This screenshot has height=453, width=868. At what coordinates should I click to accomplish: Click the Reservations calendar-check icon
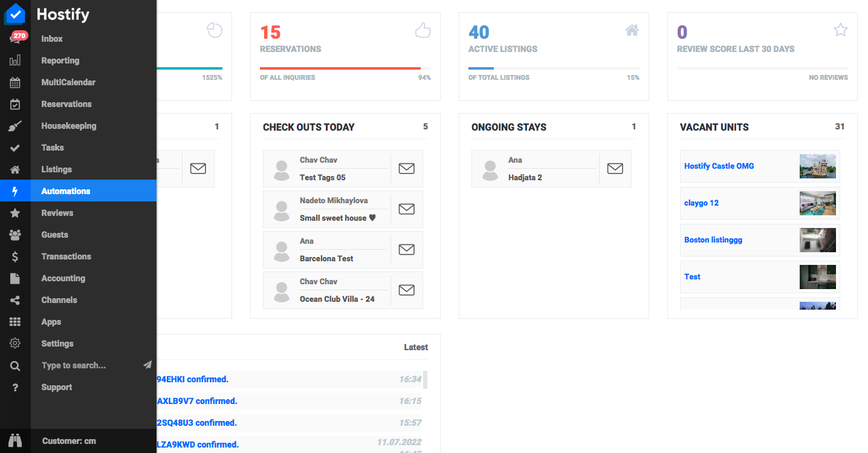[x=15, y=104]
